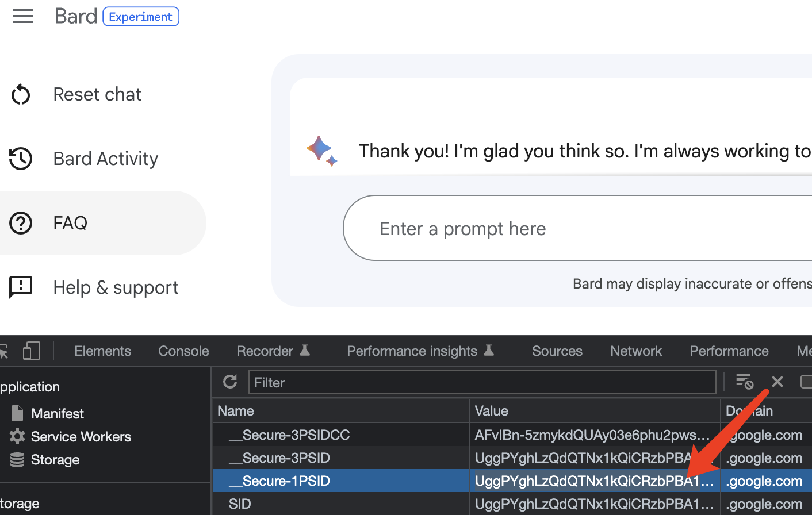Click the domain cell of __Secure-1PSID
The width and height of the screenshot is (812, 515).
pyautogui.click(x=767, y=481)
